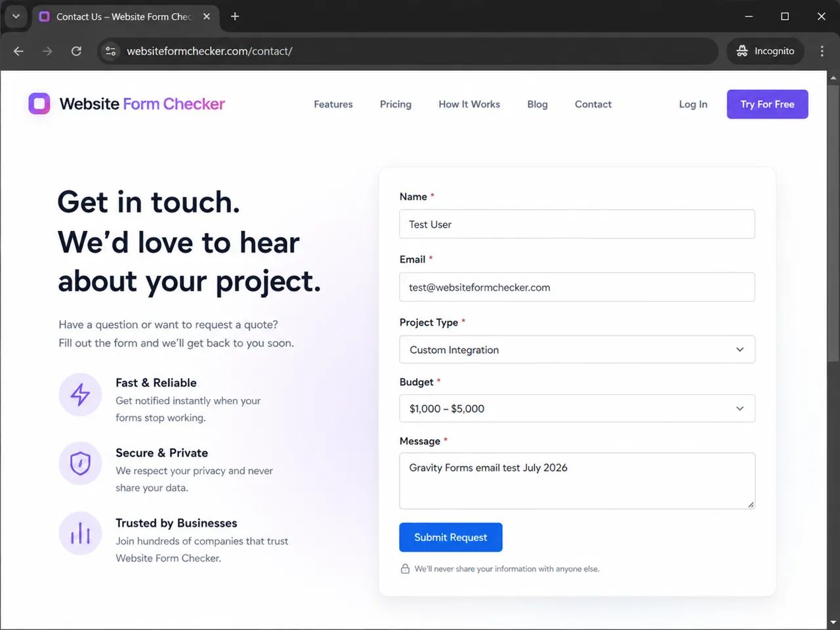Open the Pricing menu item
840x630 pixels.
tap(396, 104)
